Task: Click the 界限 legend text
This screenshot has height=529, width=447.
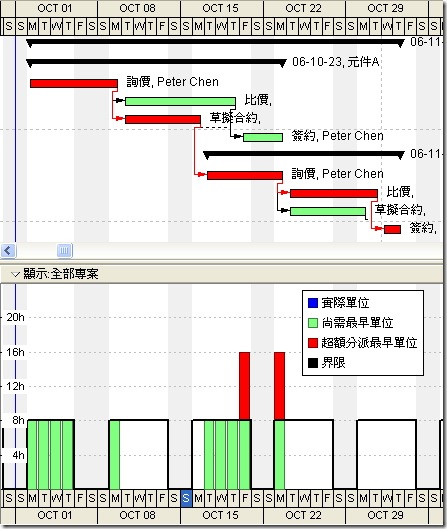Action: 333,363
